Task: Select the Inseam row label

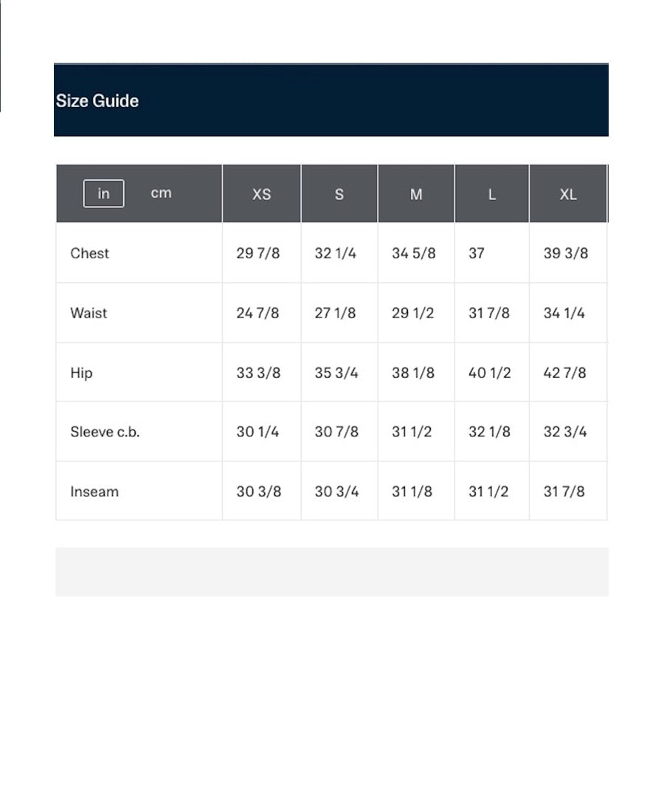Action: click(x=94, y=492)
